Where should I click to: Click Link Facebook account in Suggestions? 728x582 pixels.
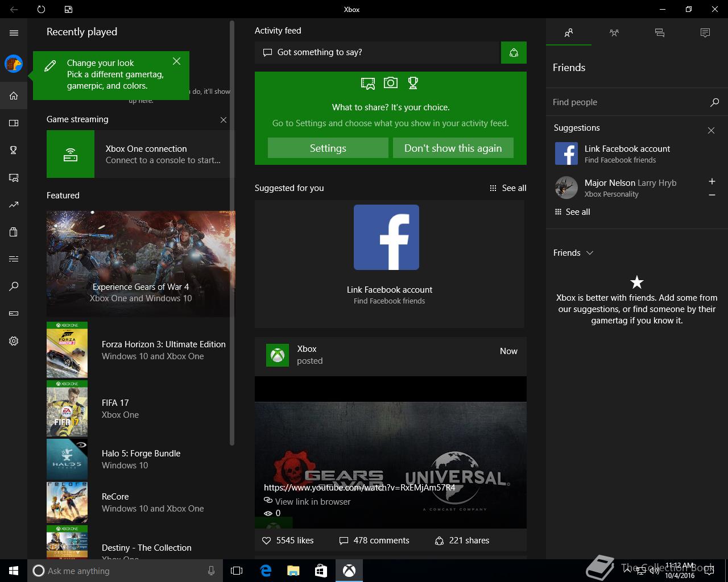click(x=627, y=154)
